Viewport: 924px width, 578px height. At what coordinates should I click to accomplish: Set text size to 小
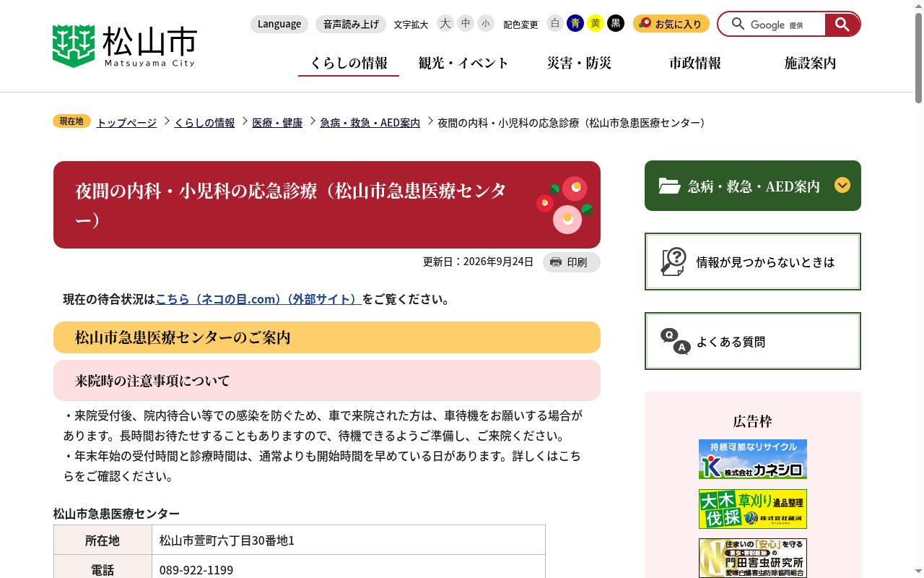[486, 24]
